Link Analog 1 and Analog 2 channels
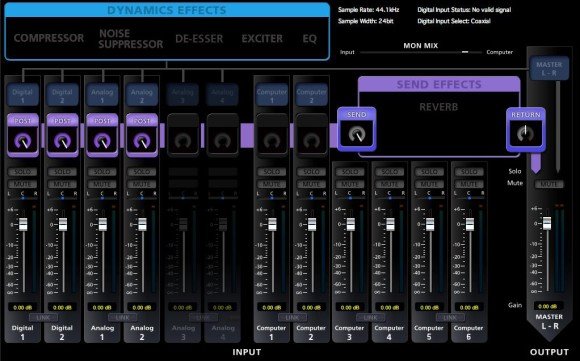580x361 pixels. [x=122, y=317]
